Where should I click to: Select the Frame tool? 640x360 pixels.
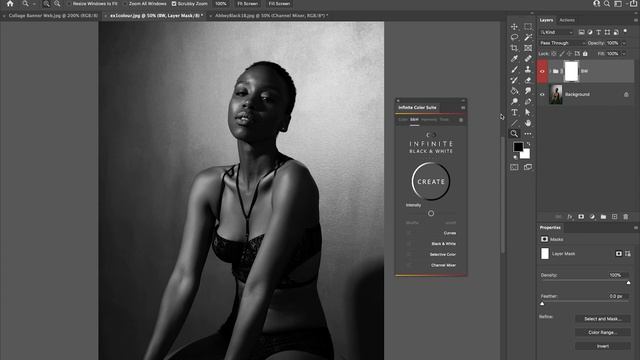coord(528,48)
